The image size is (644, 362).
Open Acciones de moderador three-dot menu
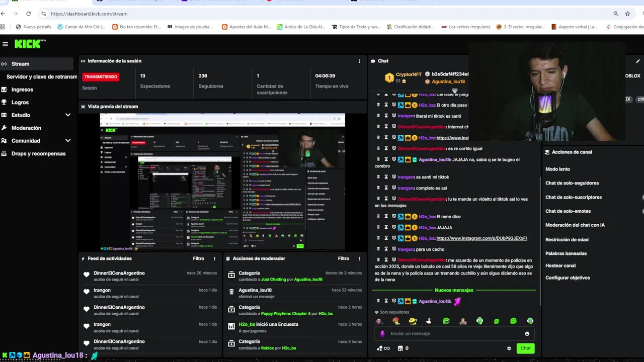click(359, 258)
